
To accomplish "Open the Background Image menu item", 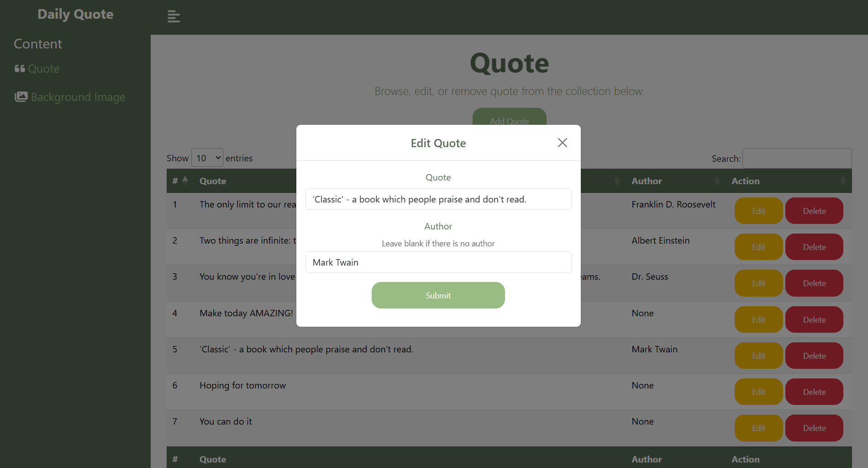I will tap(78, 97).
